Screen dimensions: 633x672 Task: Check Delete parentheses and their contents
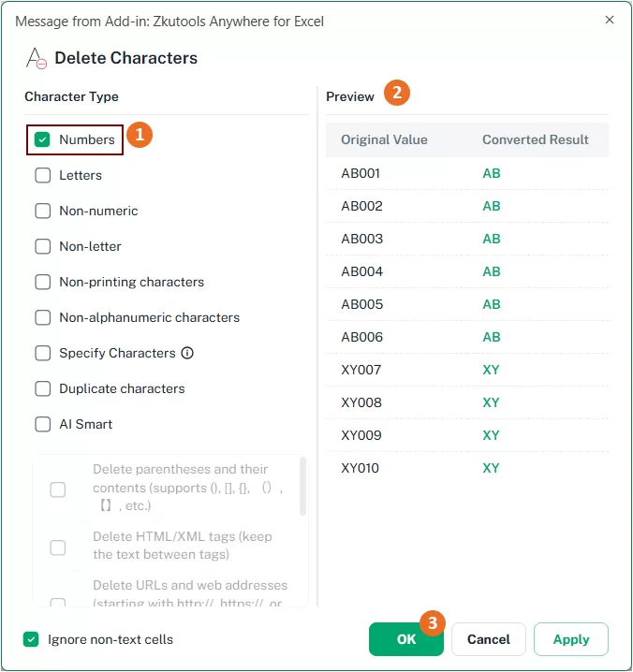[x=58, y=489]
